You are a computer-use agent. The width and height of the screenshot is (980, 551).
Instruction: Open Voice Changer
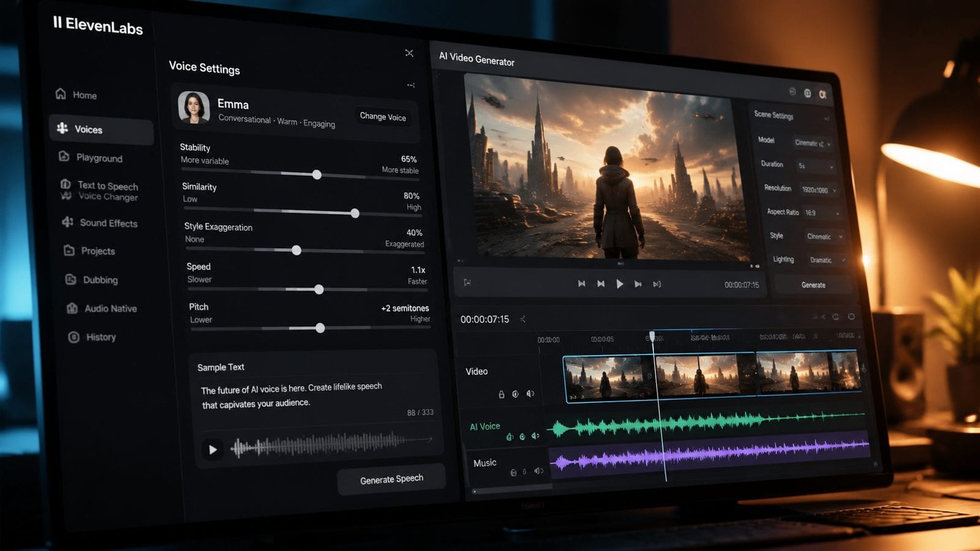pyautogui.click(x=108, y=197)
